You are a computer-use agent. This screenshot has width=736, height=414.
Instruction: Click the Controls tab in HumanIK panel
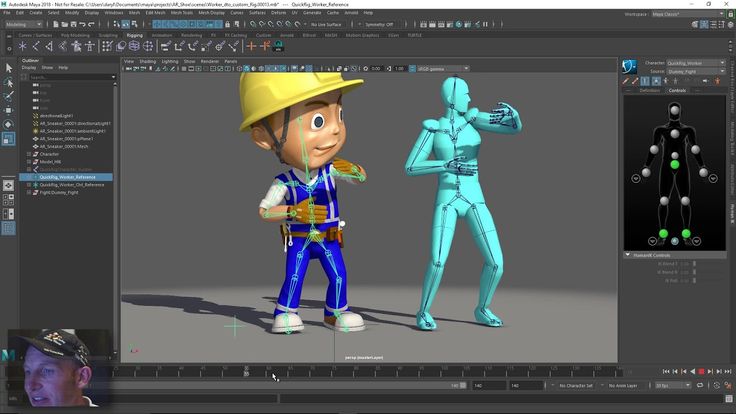tap(677, 90)
